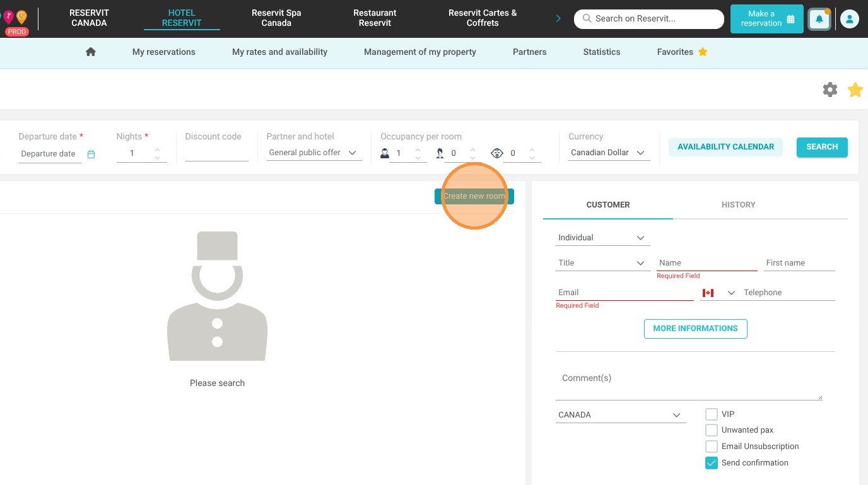Open Management of my property menu
This screenshot has width=868, height=485.
[x=420, y=52]
